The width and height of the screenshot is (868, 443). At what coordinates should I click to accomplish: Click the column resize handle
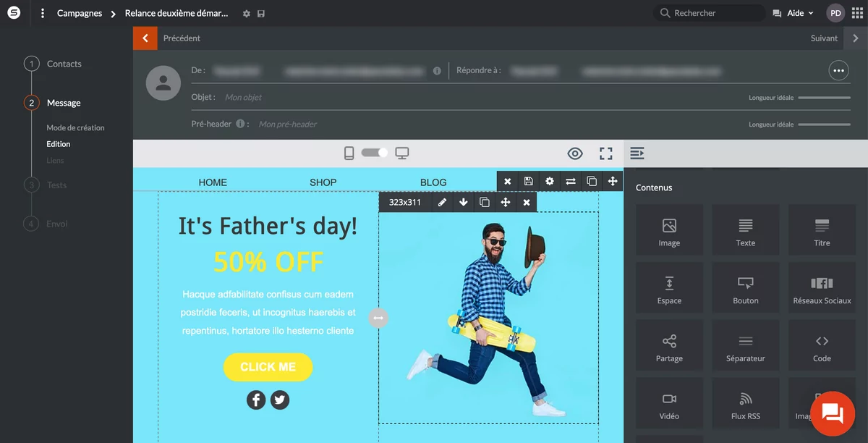(x=378, y=317)
